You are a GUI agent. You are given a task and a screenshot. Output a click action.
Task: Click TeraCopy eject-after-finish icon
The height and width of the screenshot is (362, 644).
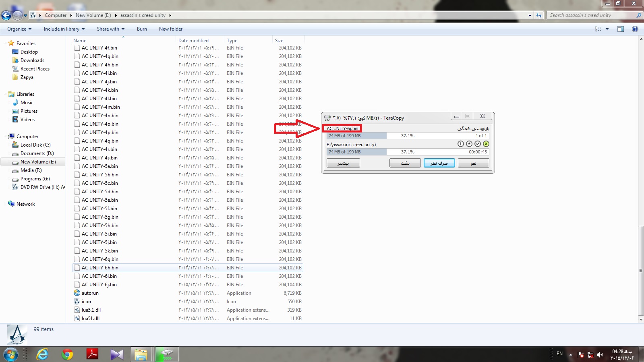pyautogui.click(x=469, y=144)
